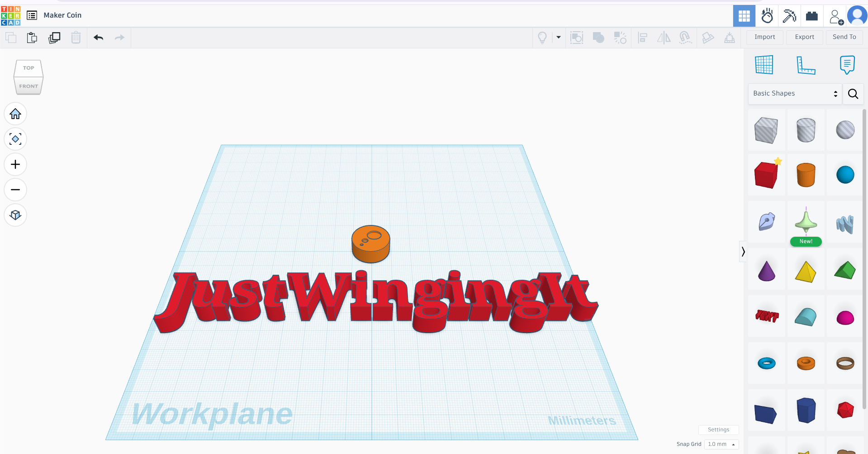Click the Paste clipboard icon
This screenshot has width=868, height=454.
[x=32, y=38]
